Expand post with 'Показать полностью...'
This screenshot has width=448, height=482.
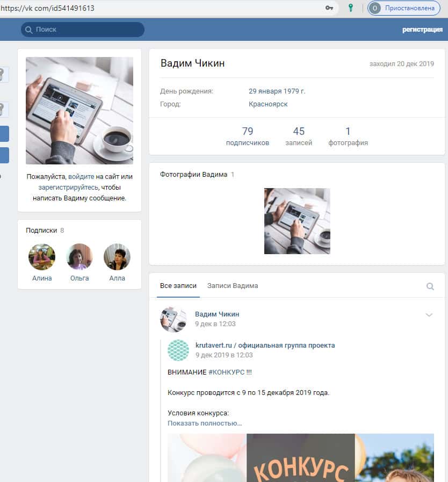coord(205,423)
